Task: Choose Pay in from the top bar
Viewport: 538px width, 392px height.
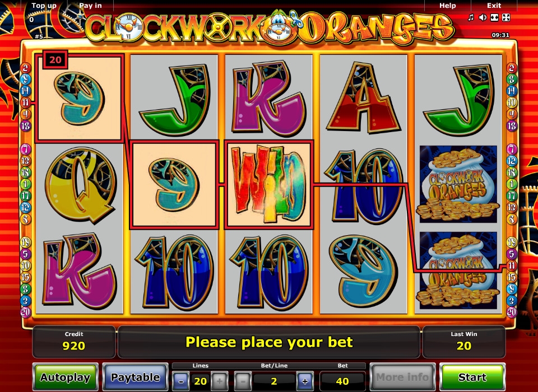Action: pos(90,6)
